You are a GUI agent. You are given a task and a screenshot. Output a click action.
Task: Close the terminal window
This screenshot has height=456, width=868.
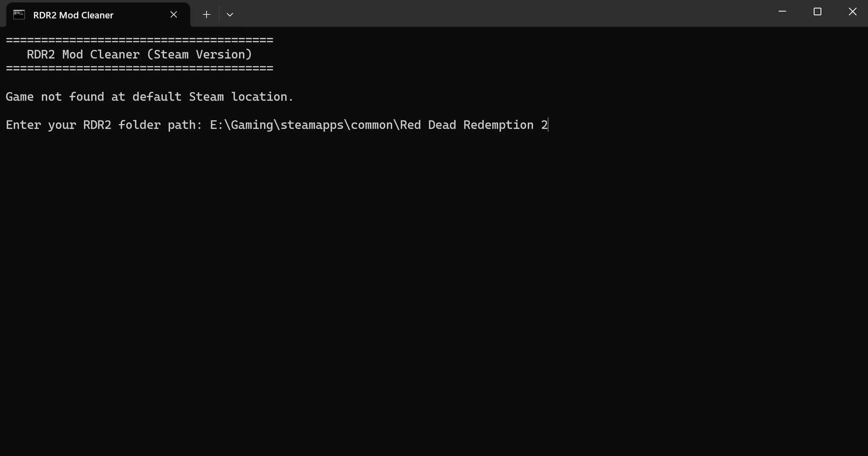pyautogui.click(x=852, y=12)
